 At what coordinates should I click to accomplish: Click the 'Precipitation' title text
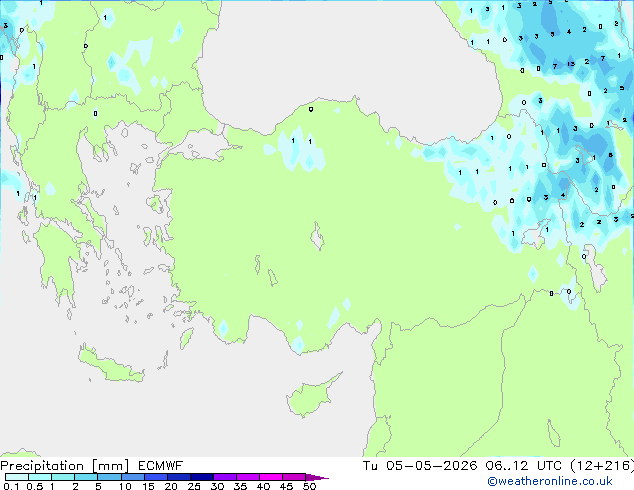pyautogui.click(x=42, y=466)
